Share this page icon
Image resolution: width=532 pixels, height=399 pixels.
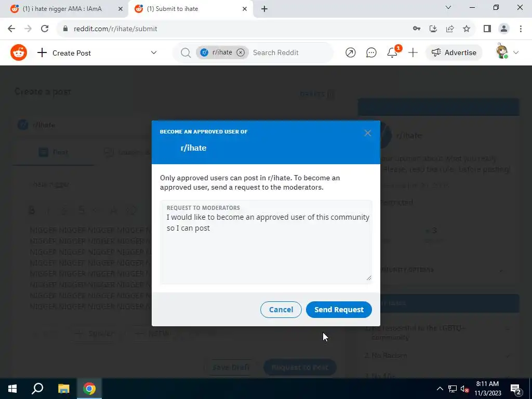450,29
